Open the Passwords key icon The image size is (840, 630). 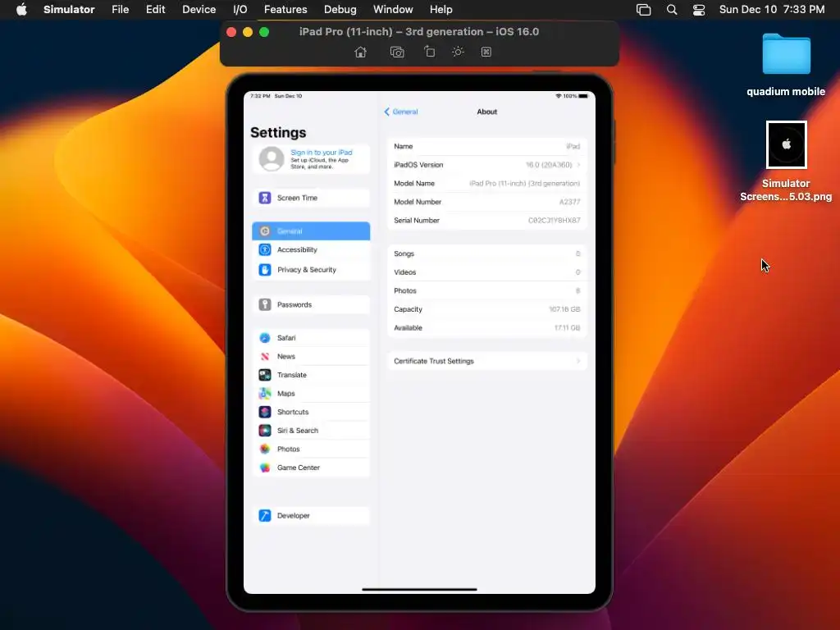pyautogui.click(x=265, y=304)
